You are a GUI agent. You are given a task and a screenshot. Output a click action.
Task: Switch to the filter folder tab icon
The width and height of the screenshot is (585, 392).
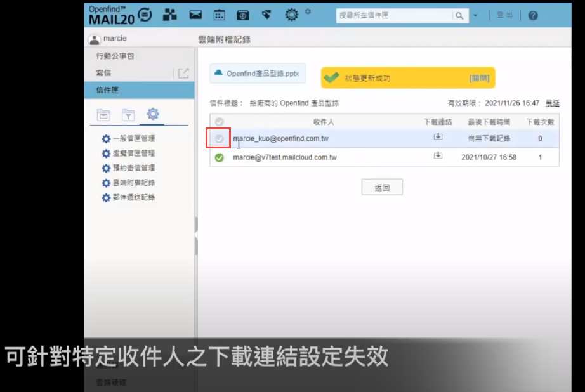coord(128,115)
